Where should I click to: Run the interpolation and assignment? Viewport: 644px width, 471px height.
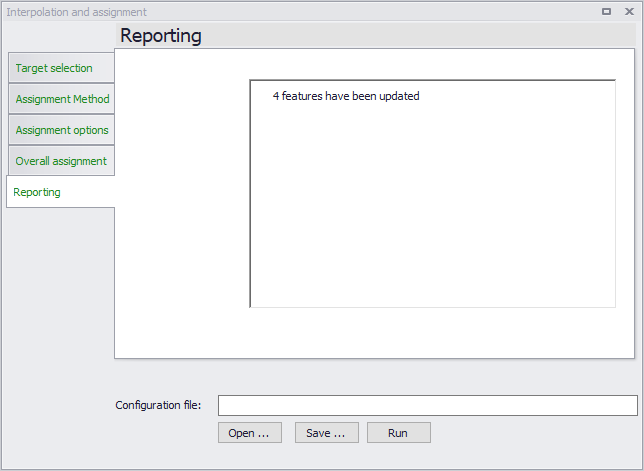(399, 433)
